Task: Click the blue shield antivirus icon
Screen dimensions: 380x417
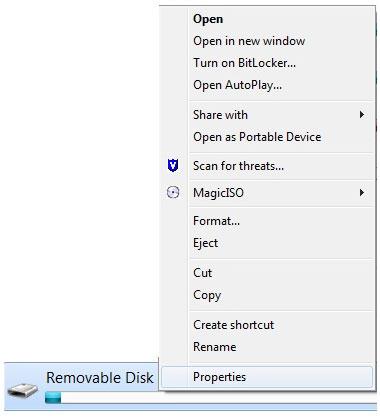Action: [173, 165]
